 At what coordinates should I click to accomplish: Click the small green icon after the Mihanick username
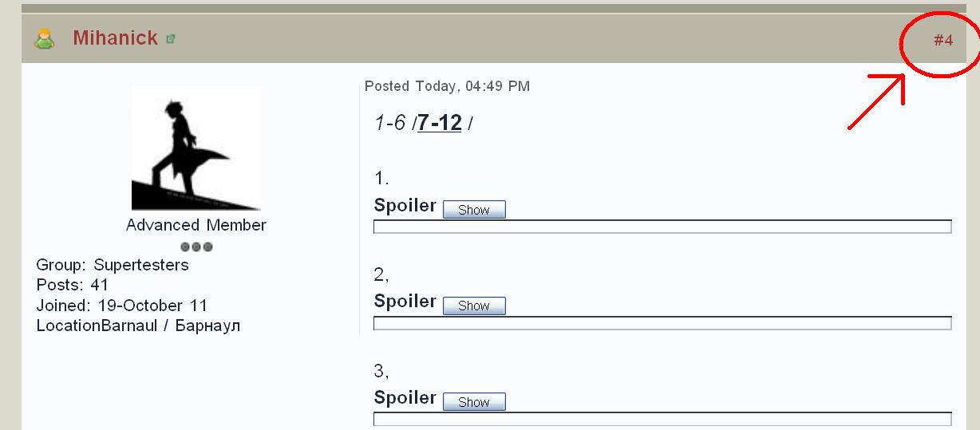pyautogui.click(x=171, y=38)
